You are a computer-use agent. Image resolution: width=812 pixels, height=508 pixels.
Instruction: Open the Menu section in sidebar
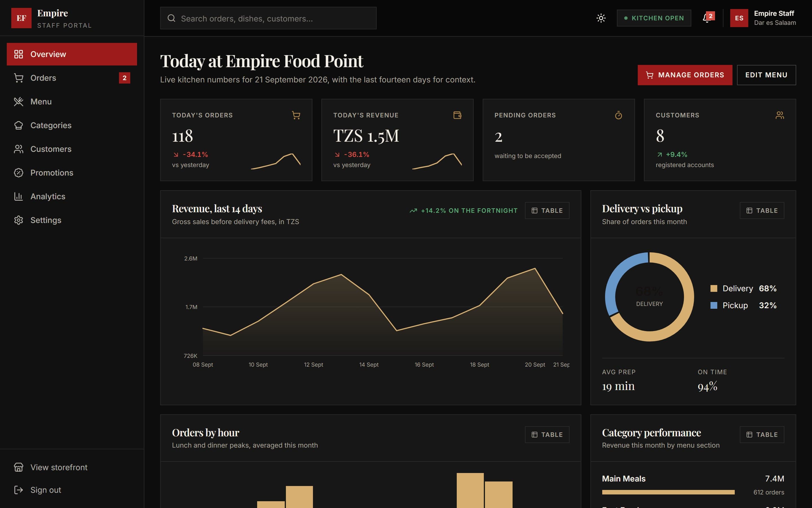72,102
